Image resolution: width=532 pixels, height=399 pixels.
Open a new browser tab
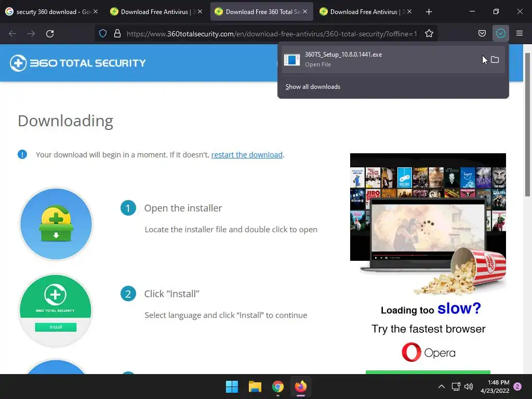[429, 12]
